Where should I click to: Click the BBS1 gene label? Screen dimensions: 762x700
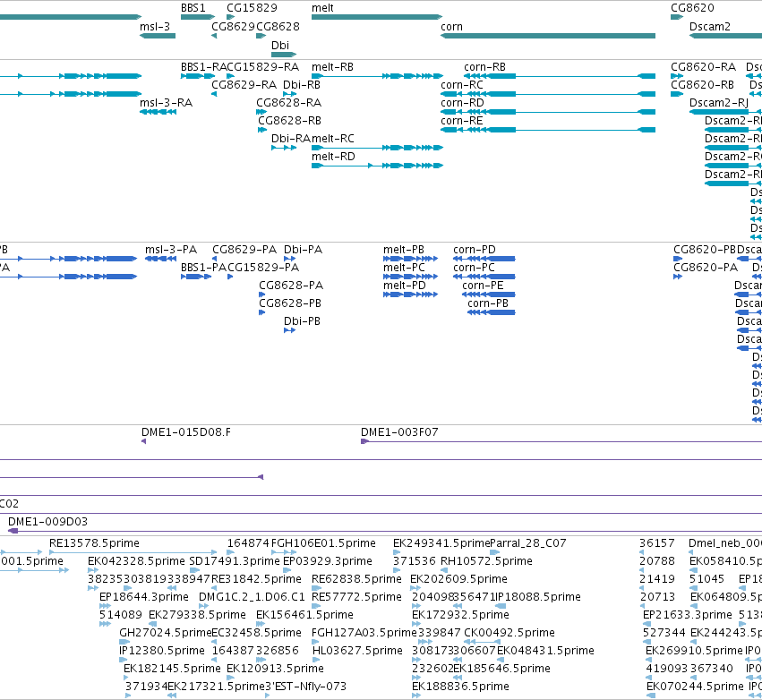point(193,8)
